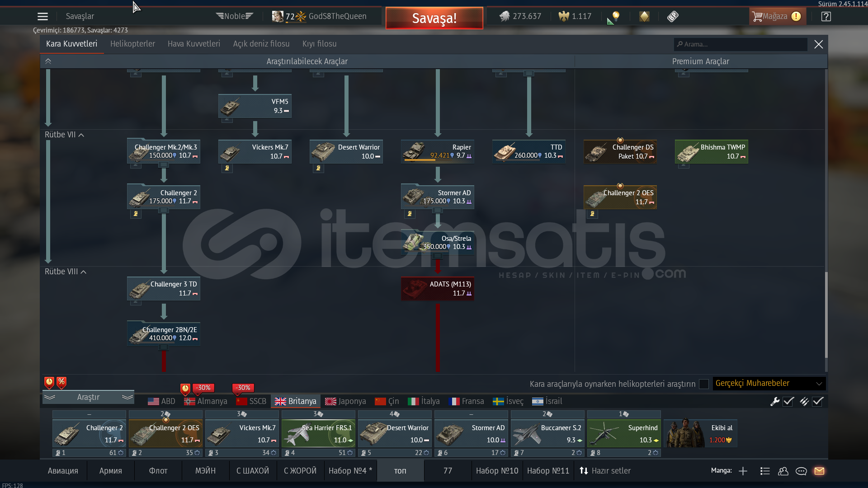
Task: Open the Gerçekçi Muharebeler game mode dropdown
Action: point(769,384)
